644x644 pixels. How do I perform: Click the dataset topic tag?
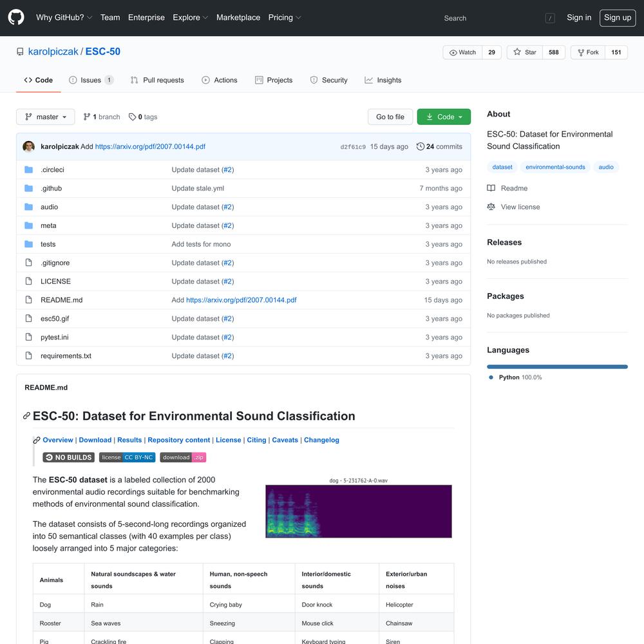click(502, 167)
